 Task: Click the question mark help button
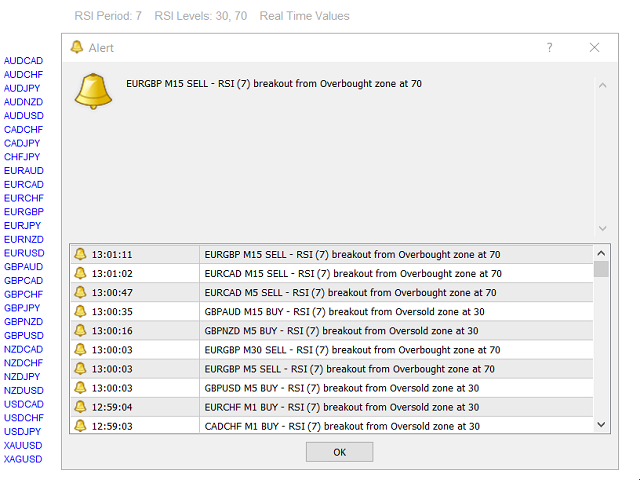549,47
